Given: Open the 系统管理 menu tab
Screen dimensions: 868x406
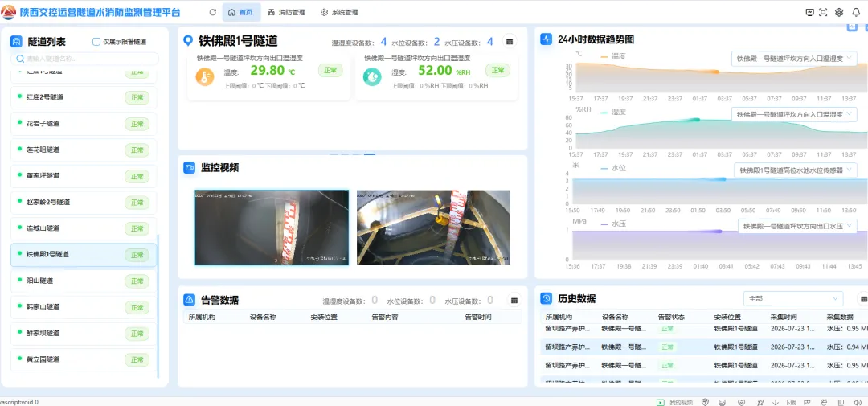Looking at the screenshot, I should pyautogui.click(x=339, y=12).
